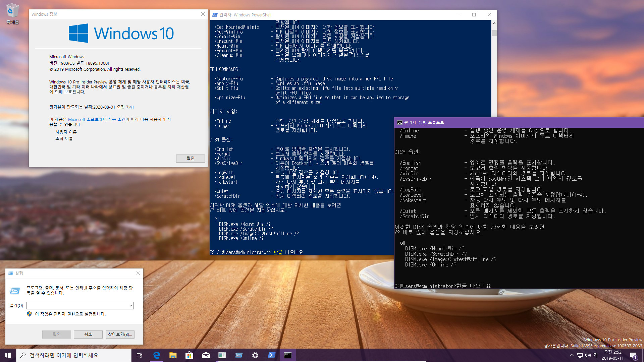Image resolution: width=644 pixels, height=362 pixels.
Task: Click the 평가본이 만료되는 날짜 text
Action: click(92, 107)
